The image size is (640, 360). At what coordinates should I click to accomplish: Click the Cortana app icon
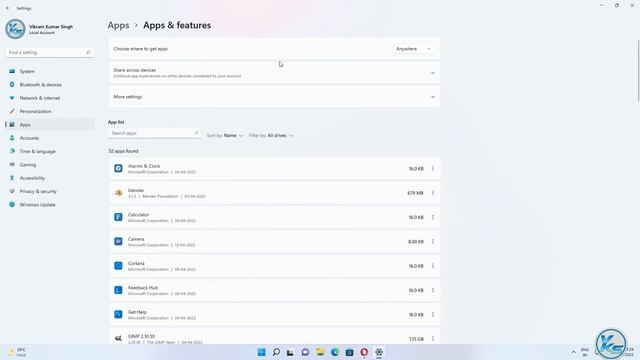coord(118,266)
